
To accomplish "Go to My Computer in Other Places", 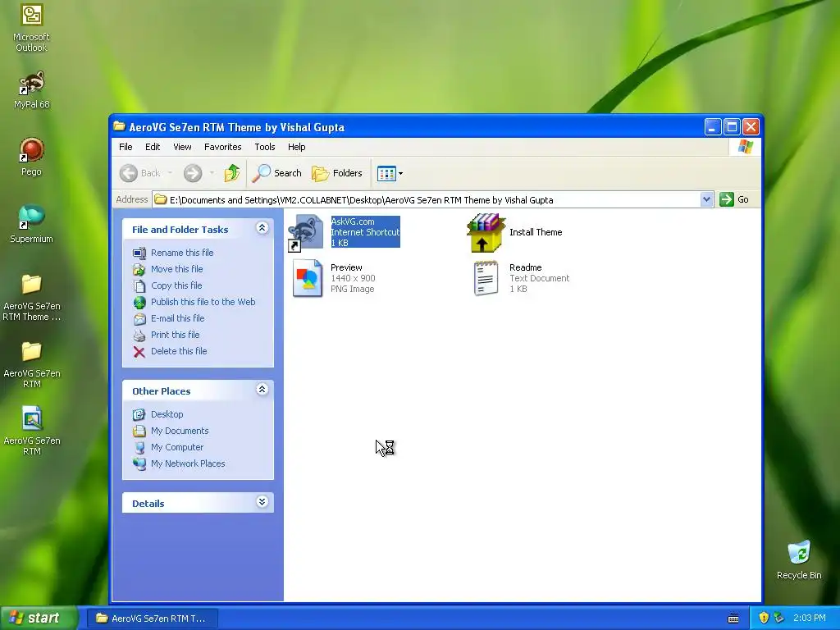I will click(x=177, y=447).
